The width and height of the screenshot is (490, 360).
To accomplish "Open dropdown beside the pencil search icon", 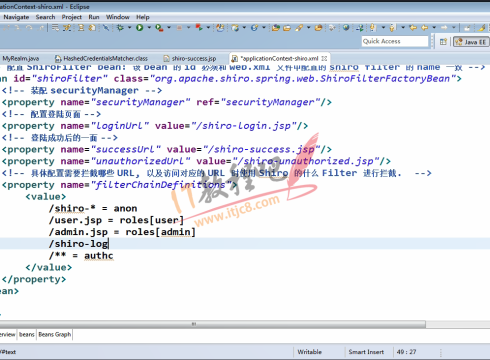I will 308,27.
